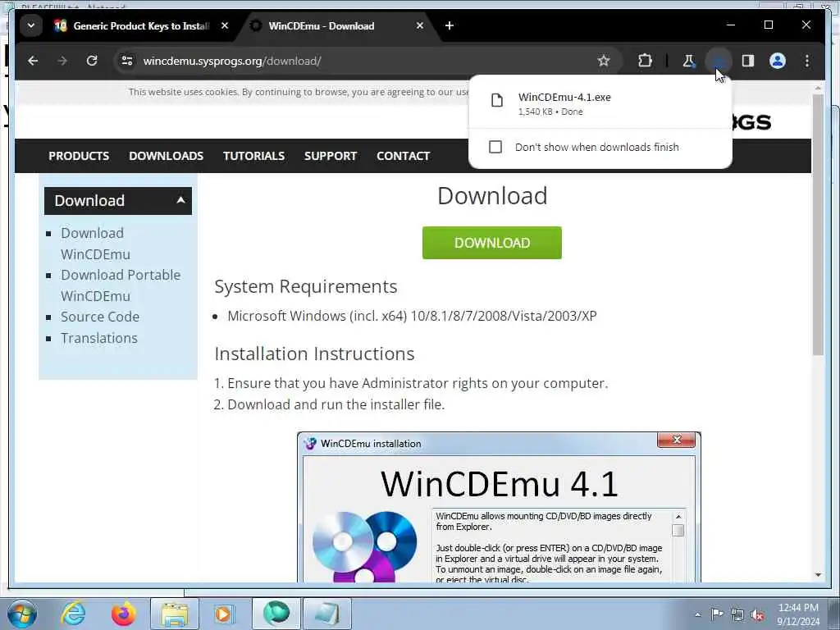Switch to the Notepad taskbar window

[327, 614]
